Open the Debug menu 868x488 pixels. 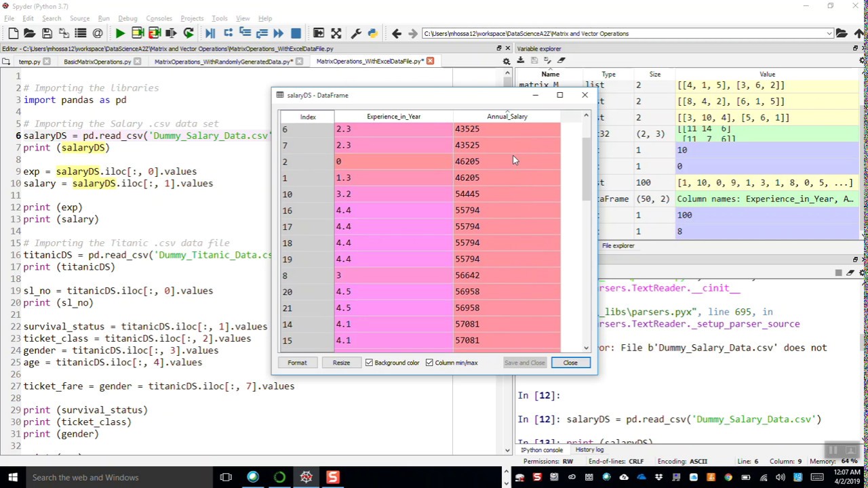(x=127, y=18)
